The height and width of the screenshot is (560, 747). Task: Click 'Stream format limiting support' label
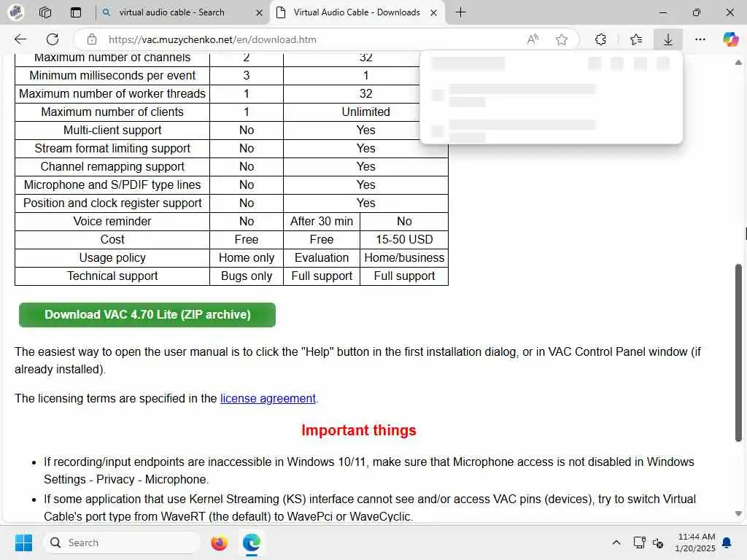pos(112,149)
